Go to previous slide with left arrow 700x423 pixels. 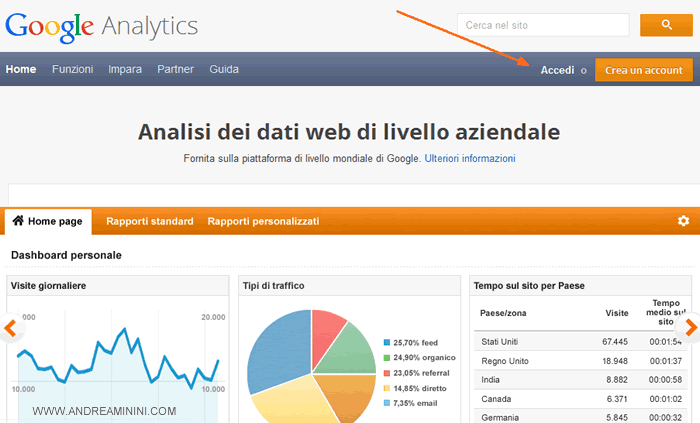(x=10, y=328)
